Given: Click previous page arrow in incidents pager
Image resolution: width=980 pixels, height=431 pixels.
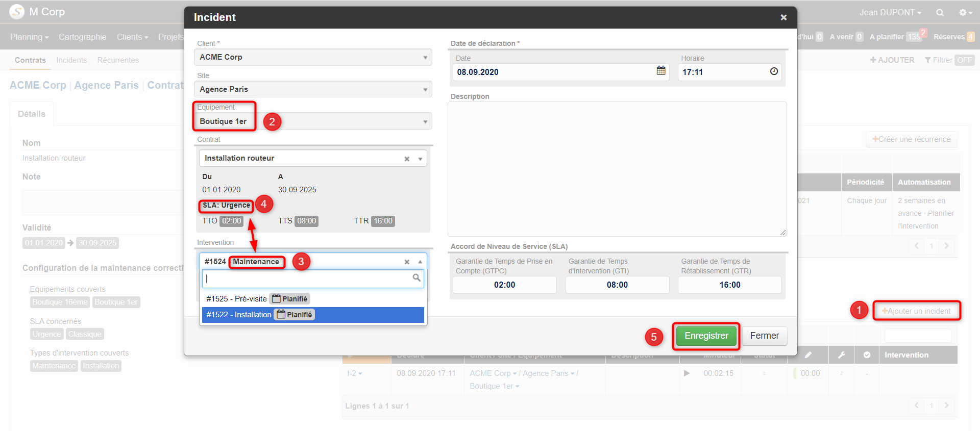Looking at the screenshot, I should click(916, 405).
